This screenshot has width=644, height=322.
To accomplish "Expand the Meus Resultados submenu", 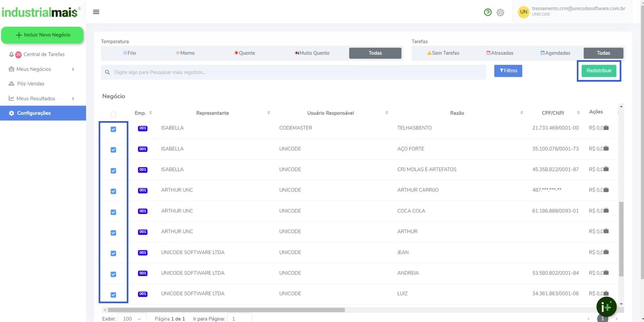I will (73, 99).
